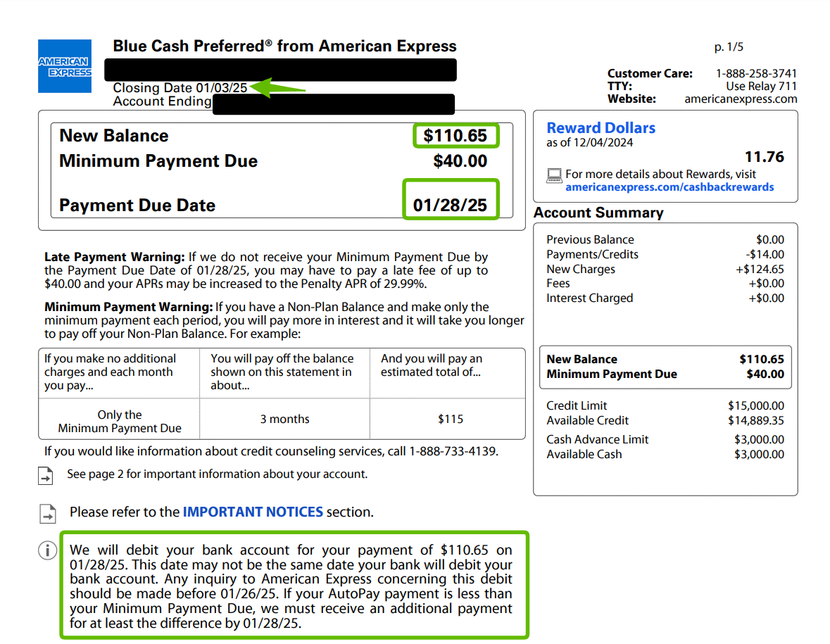Click the 'Account Ending' label
The image size is (830, 644).
(x=162, y=101)
